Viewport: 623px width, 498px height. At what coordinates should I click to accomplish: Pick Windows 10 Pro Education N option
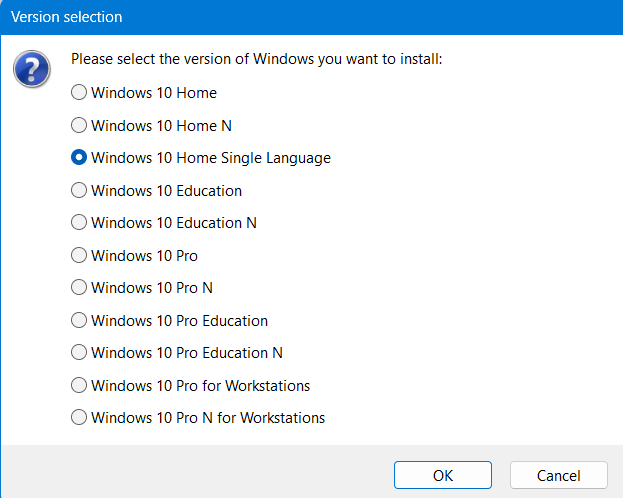pyautogui.click(x=79, y=353)
